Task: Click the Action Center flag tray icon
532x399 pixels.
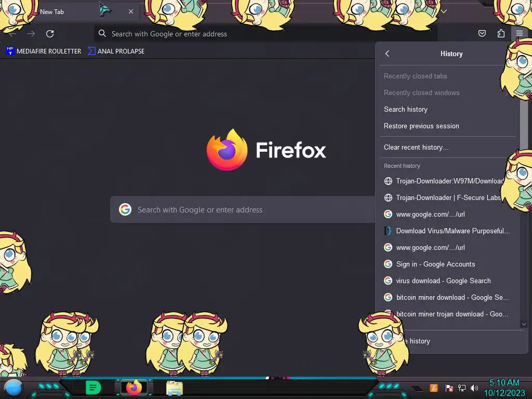Action: tap(449, 388)
